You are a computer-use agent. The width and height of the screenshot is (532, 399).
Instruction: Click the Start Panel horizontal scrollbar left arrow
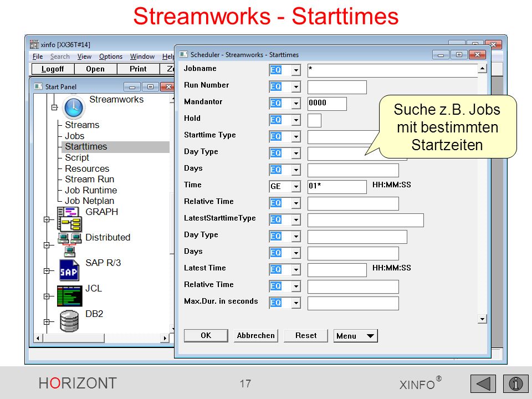(38, 338)
